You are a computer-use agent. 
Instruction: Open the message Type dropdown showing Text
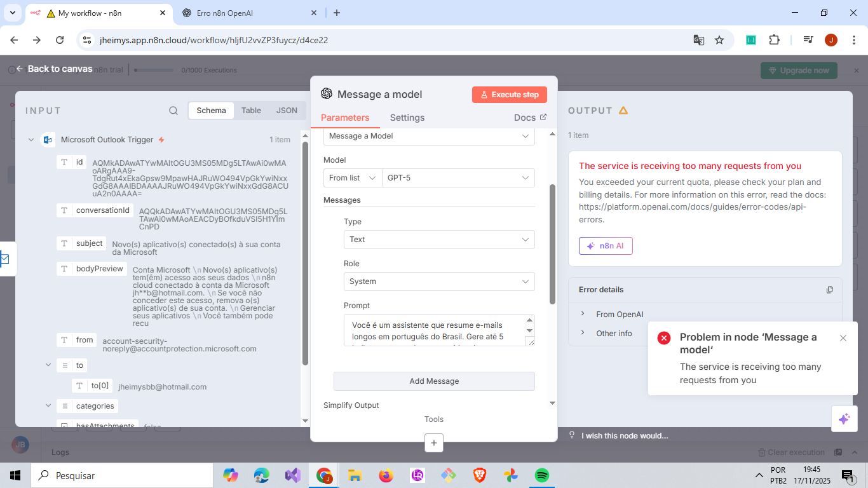coord(439,240)
